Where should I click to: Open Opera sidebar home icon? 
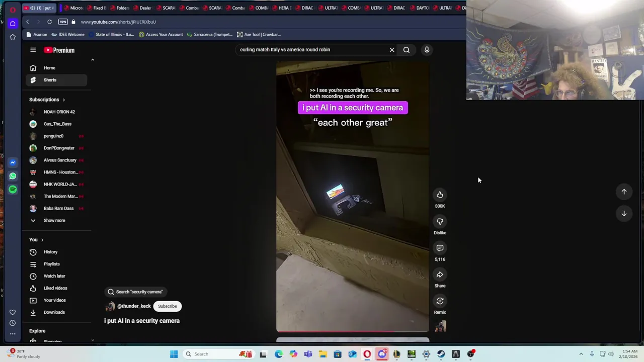(13, 23)
